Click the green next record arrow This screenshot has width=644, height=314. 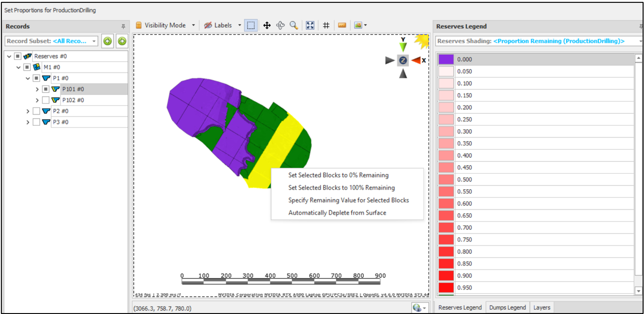tap(122, 41)
